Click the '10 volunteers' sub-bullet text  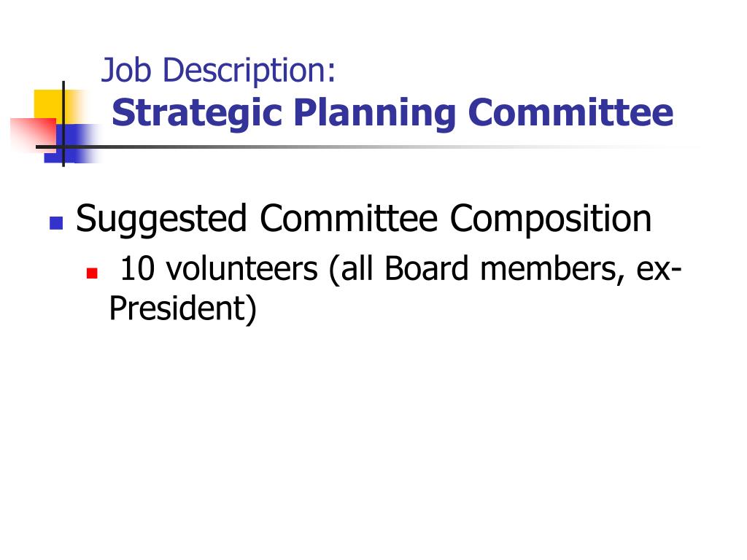pyautogui.click(x=219, y=268)
